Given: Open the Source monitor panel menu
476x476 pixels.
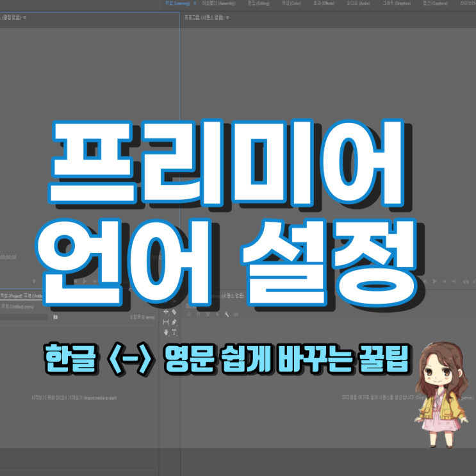Looking at the screenshot, I should 24,17.
